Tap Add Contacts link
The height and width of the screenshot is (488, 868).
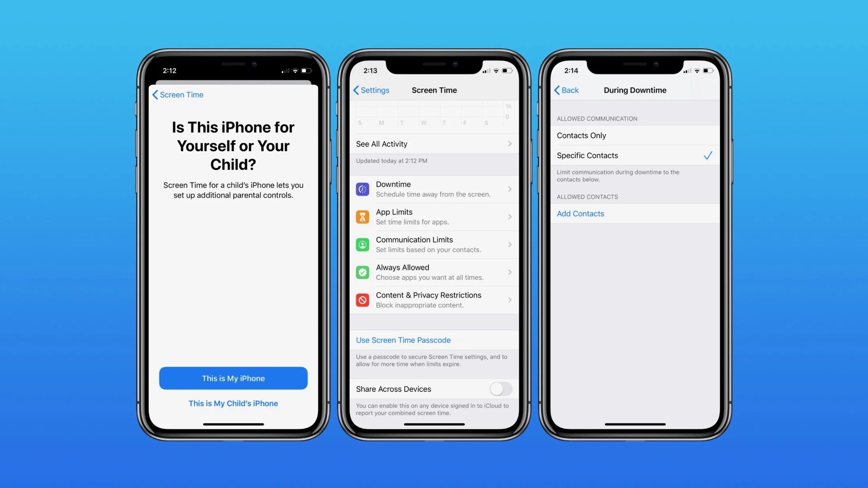pyautogui.click(x=580, y=213)
